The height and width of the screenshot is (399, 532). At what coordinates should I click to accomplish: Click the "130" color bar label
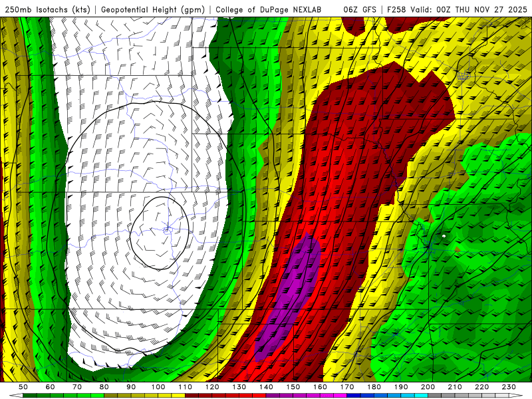click(x=239, y=387)
